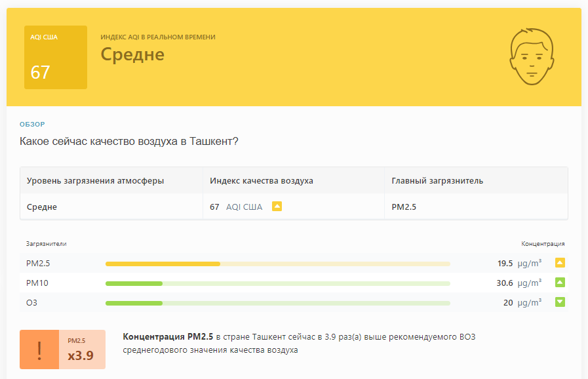Click the green up arrow in PM10 row
Image resolution: width=588 pixels, height=379 pixels.
click(560, 282)
